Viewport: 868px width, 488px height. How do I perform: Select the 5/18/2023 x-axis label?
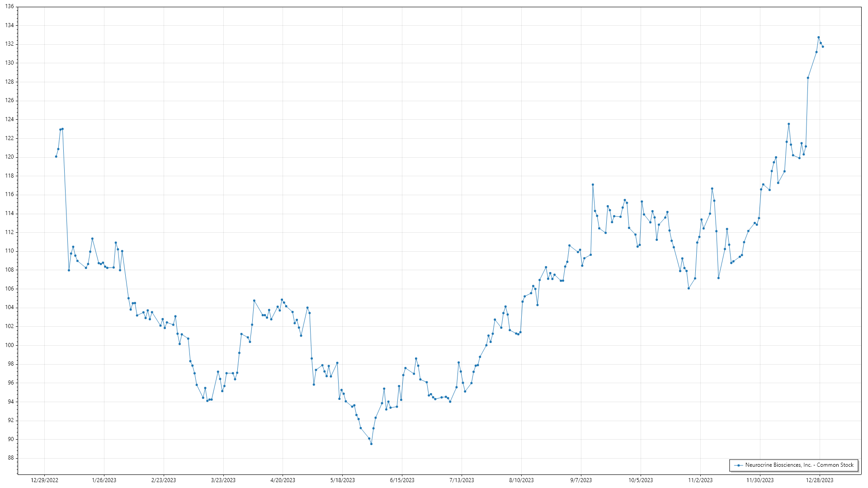[342, 480]
